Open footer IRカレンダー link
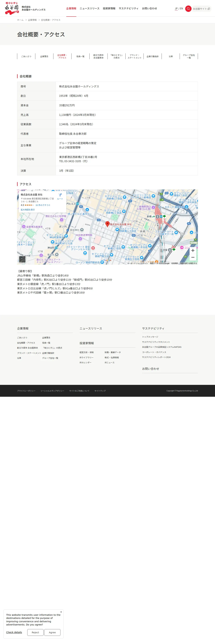215x644 pixels. pyautogui.click(x=86, y=362)
